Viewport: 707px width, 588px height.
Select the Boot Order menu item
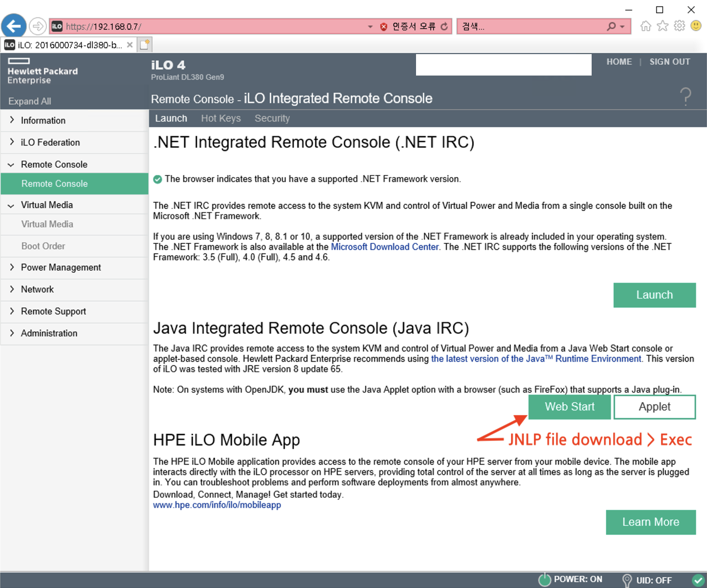coord(75,246)
